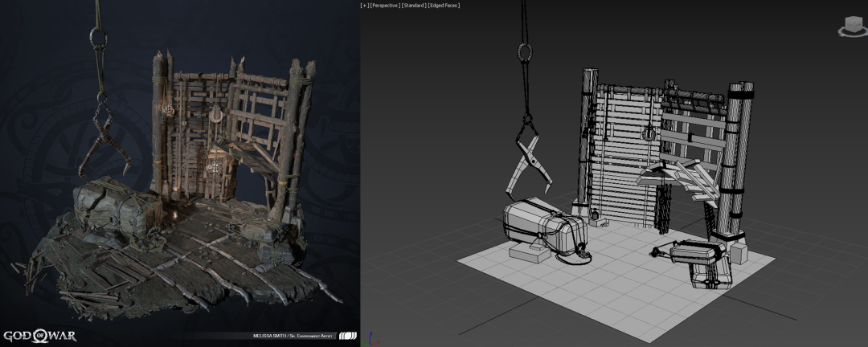Image resolution: width=868 pixels, height=347 pixels.
Task: Open the Standard shading viewport menu
Action: click(x=413, y=5)
